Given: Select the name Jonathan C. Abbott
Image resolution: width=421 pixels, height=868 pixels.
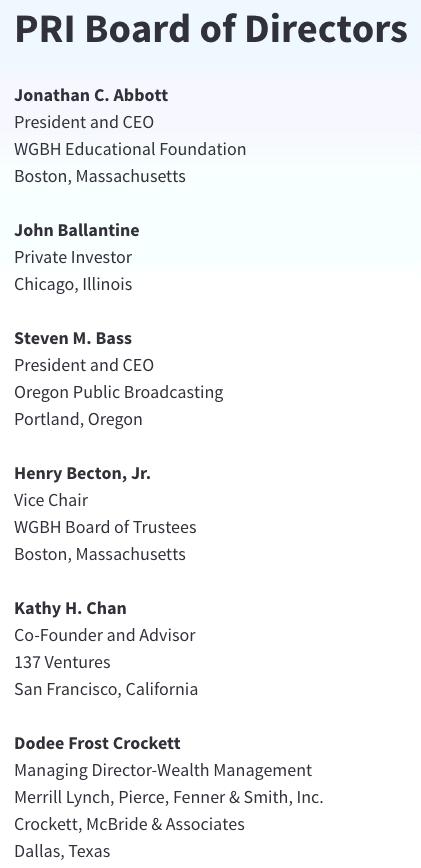Looking at the screenshot, I should 91,95.
